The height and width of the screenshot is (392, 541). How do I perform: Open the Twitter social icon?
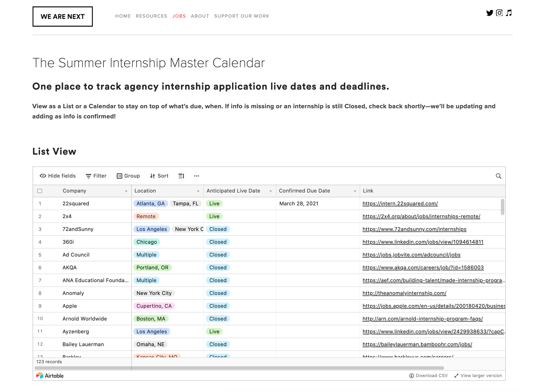tap(490, 13)
